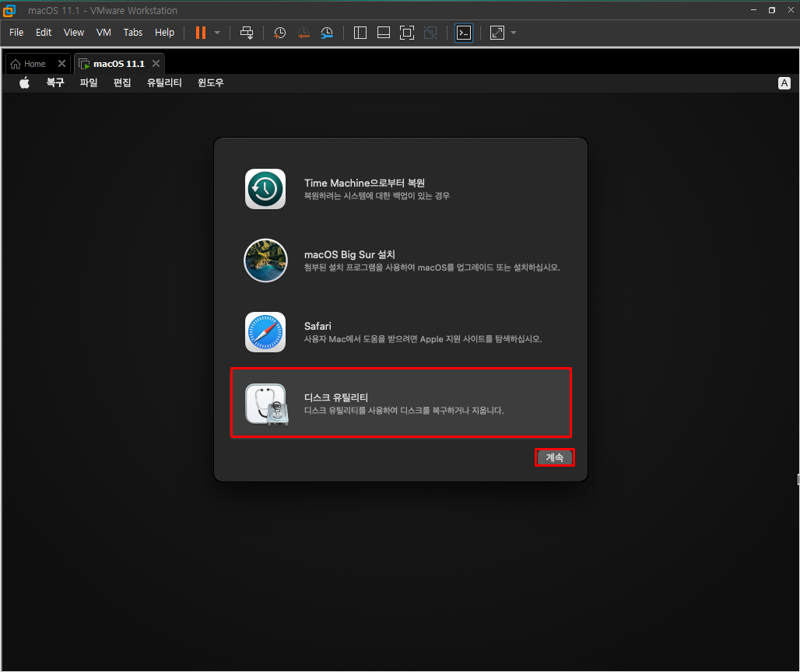Click the 디스크 유틸리티 description text
Viewport: 800px width, 672px height.
(404, 411)
